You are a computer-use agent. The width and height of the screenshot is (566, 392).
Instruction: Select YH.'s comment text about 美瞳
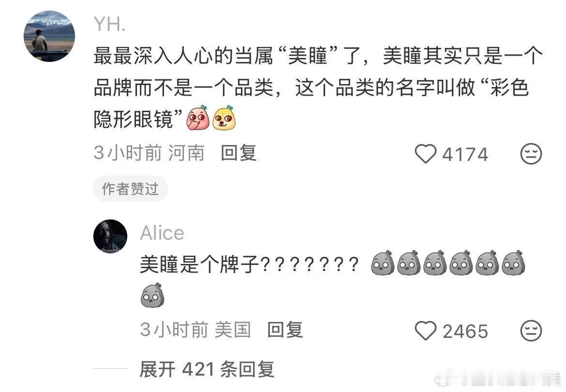coord(318,87)
